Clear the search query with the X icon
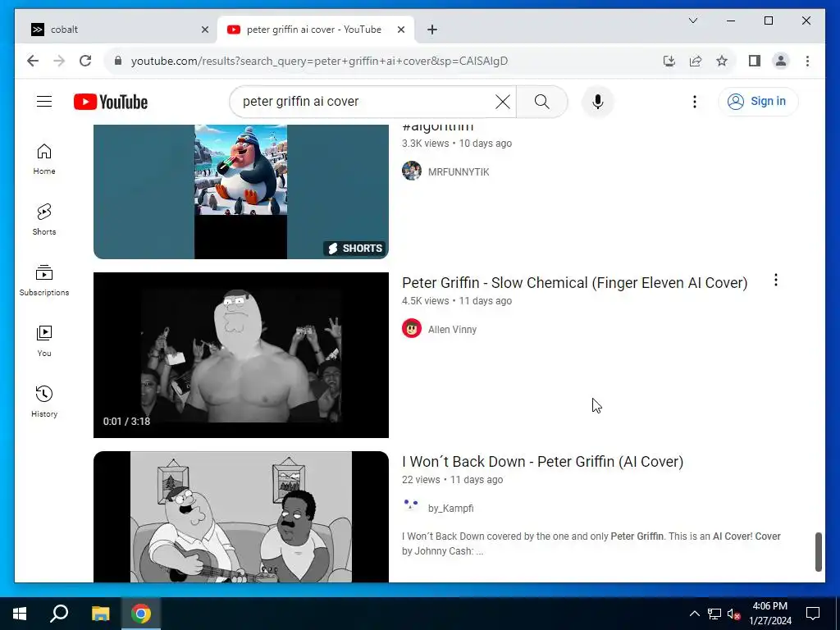Image resolution: width=840 pixels, height=630 pixels. pyautogui.click(x=503, y=101)
